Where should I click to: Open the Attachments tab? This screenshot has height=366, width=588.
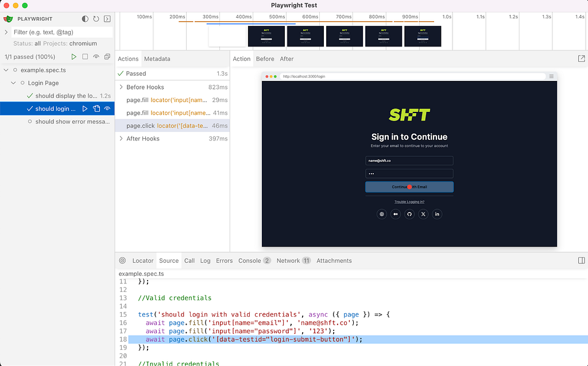(x=334, y=261)
